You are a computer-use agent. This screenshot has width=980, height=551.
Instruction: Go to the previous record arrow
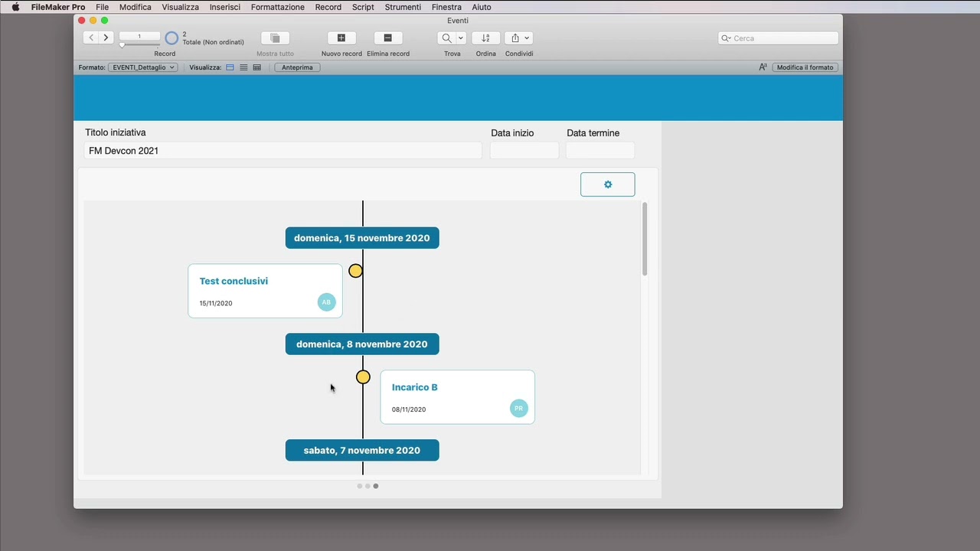[91, 37]
